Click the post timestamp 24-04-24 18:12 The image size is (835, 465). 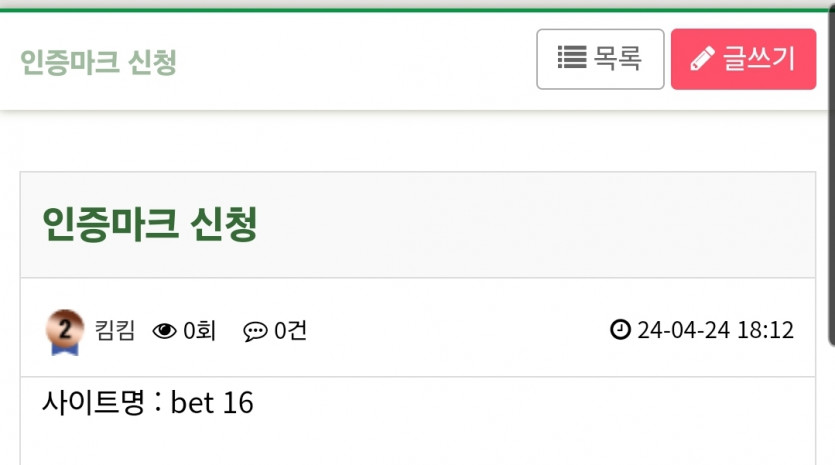(715, 330)
